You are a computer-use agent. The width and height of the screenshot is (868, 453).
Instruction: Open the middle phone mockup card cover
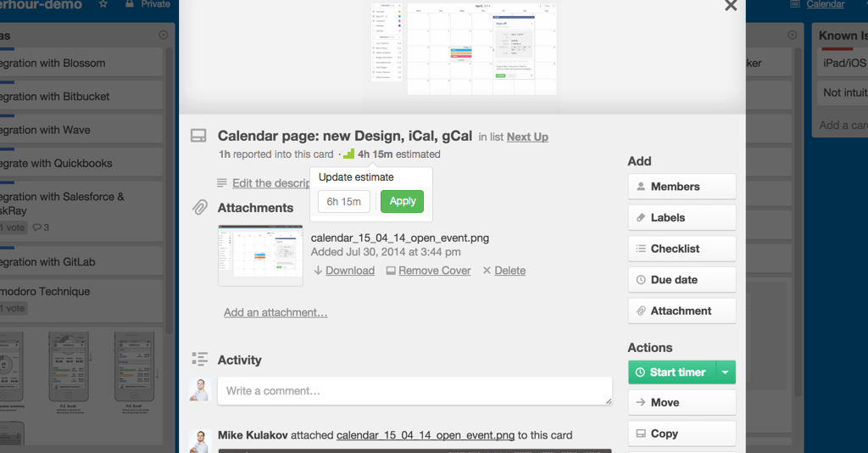point(68,367)
